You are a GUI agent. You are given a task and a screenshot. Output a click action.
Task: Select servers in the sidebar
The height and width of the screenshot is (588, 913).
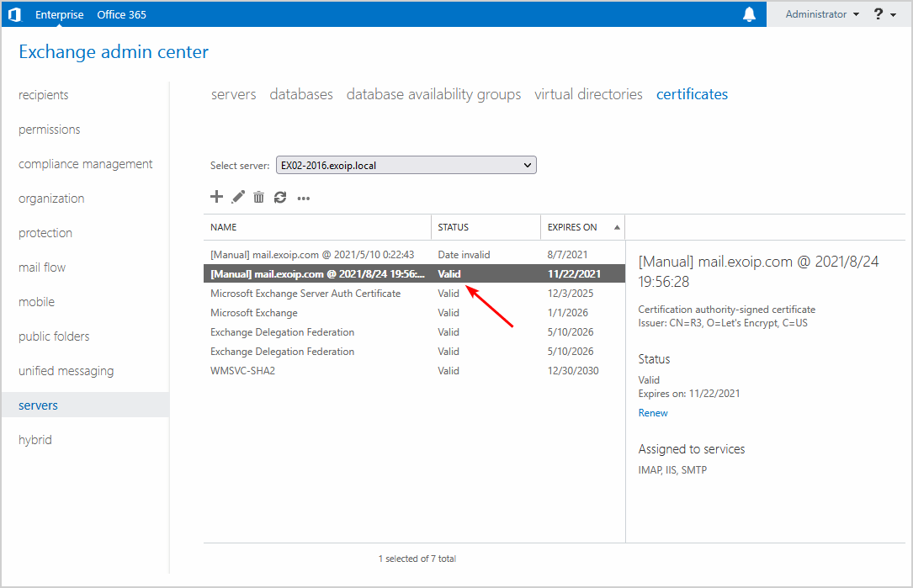(x=85, y=405)
